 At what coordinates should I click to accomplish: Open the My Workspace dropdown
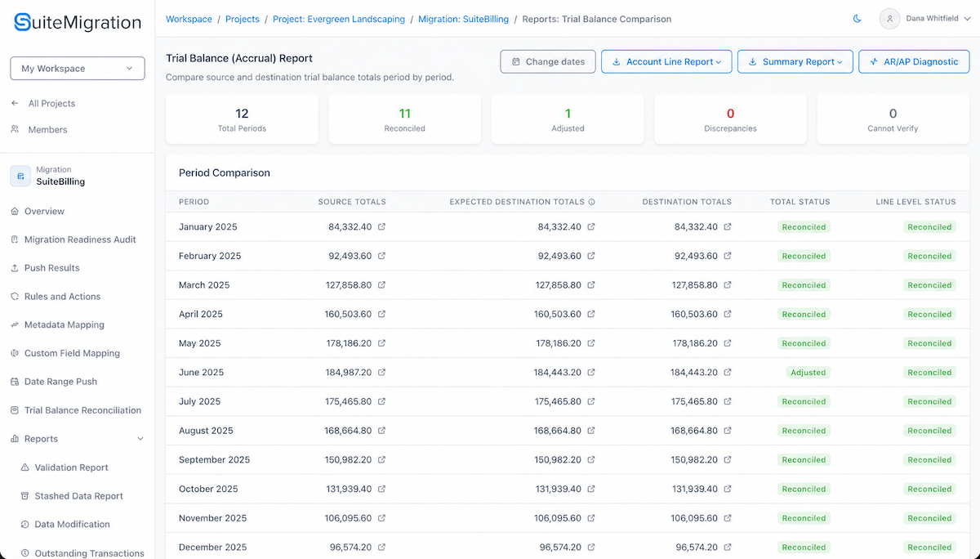(78, 69)
